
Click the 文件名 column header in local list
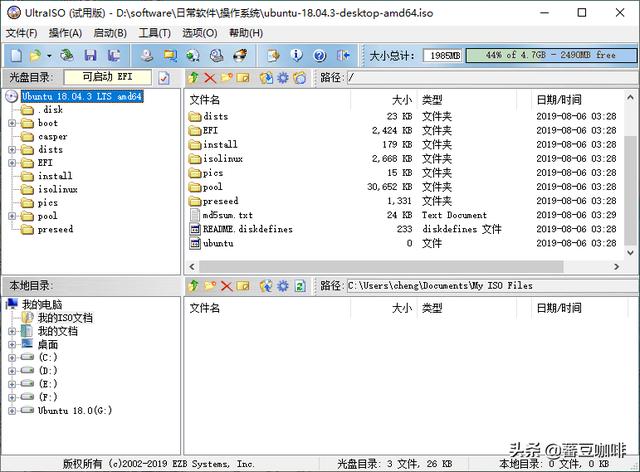click(x=269, y=308)
